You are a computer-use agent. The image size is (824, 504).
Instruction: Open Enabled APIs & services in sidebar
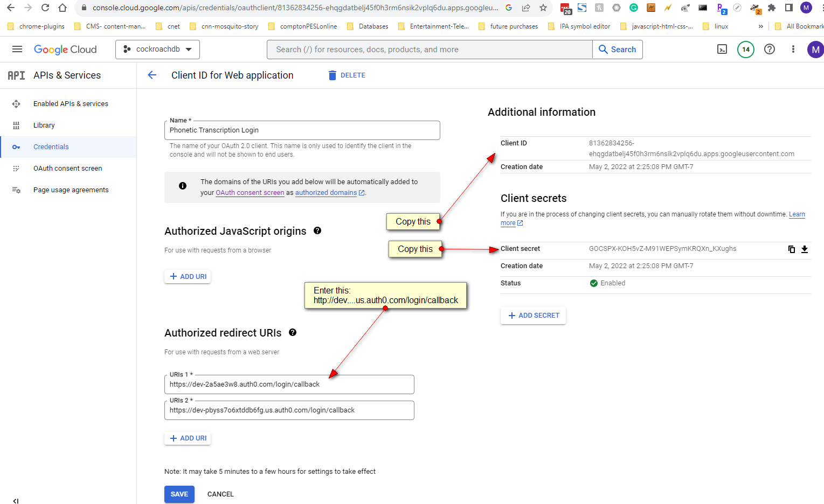[71, 104]
